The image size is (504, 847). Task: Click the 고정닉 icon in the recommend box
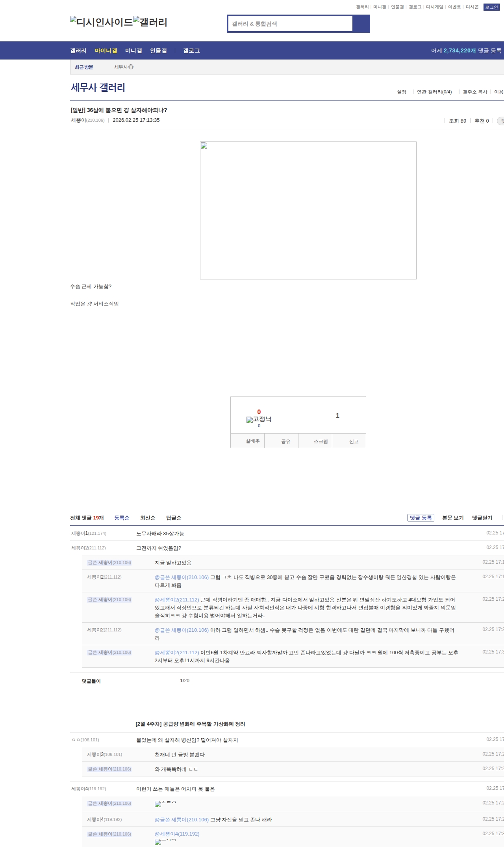(259, 419)
